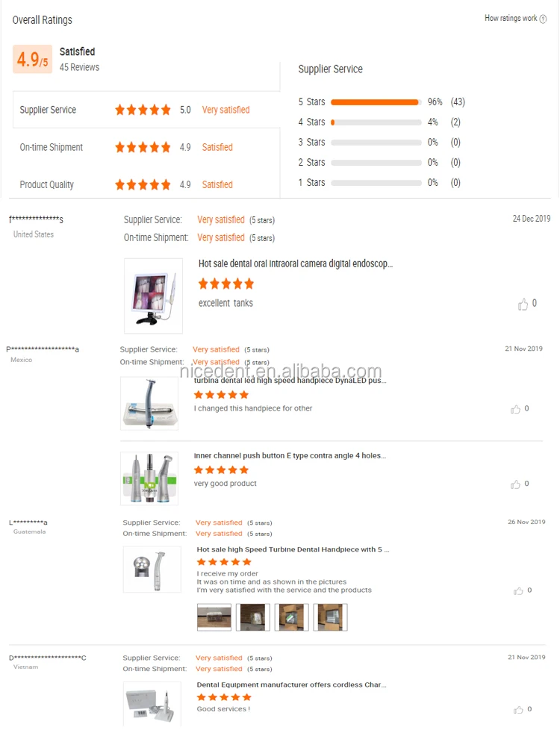The image size is (560, 739).
Task: Open 'Dental Equipment manufacturer offers cordless' link
Action: tap(291, 685)
